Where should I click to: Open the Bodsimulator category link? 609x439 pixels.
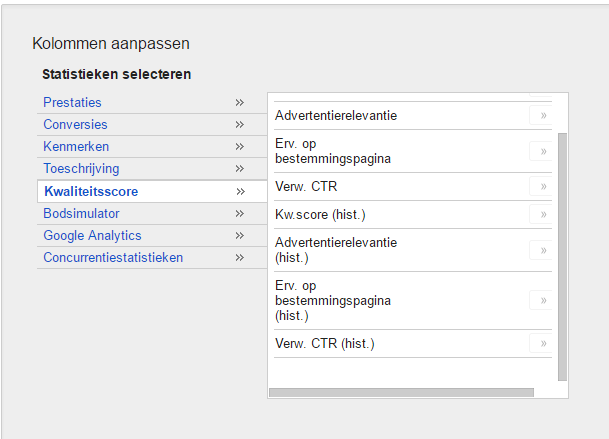click(x=81, y=214)
